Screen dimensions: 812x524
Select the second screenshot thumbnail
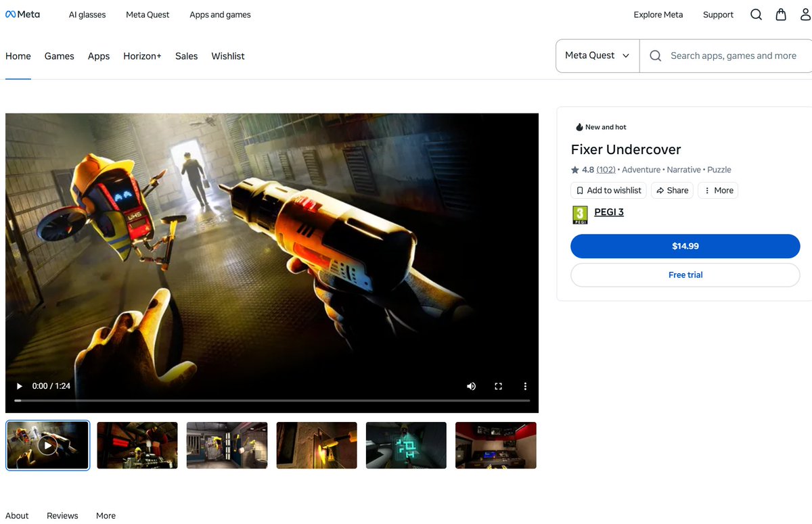[x=137, y=445]
